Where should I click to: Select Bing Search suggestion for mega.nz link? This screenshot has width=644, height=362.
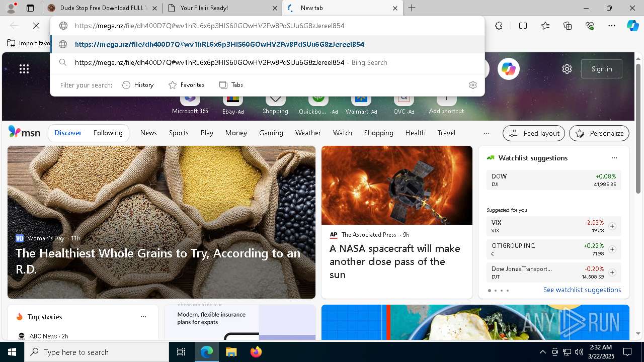(x=267, y=62)
